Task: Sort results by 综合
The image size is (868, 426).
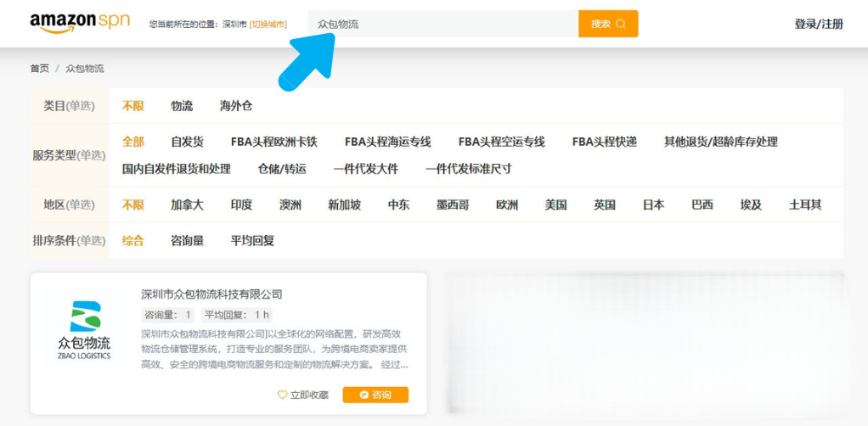Action: pyautogui.click(x=132, y=241)
